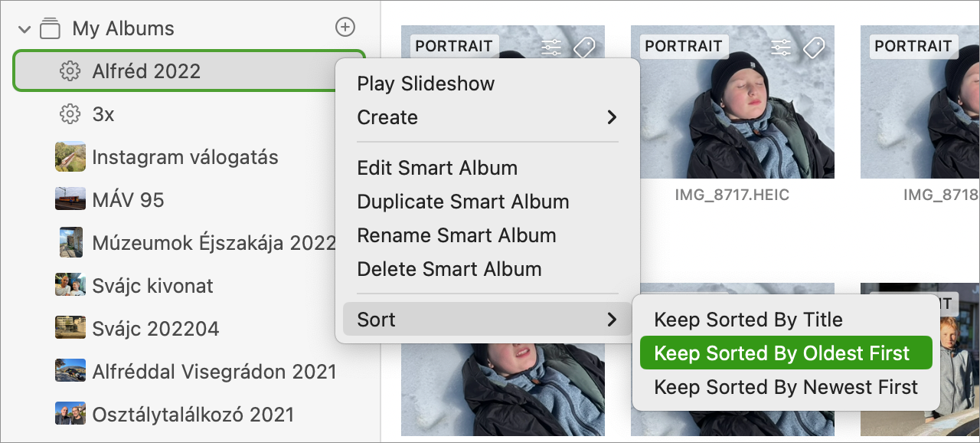980x443 pixels.
Task: Choose Delete Smart Album
Action: click(x=488, y=269)
